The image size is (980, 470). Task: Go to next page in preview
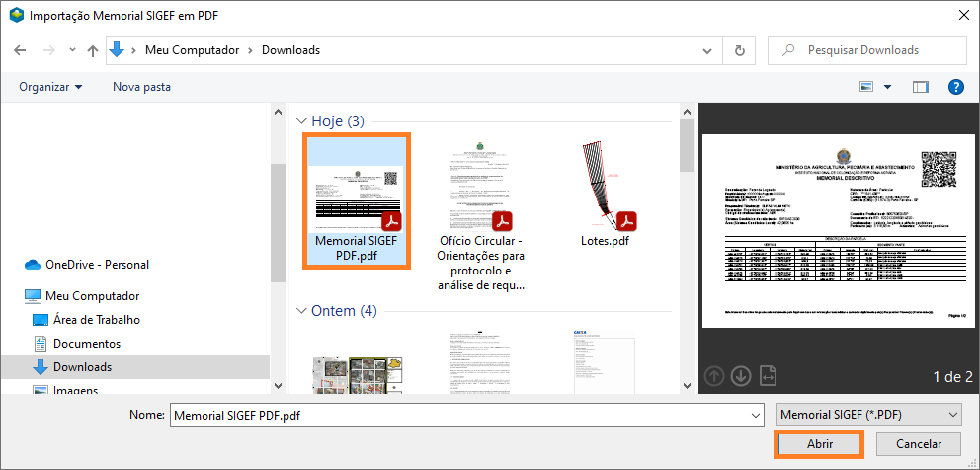coord(741,376)
